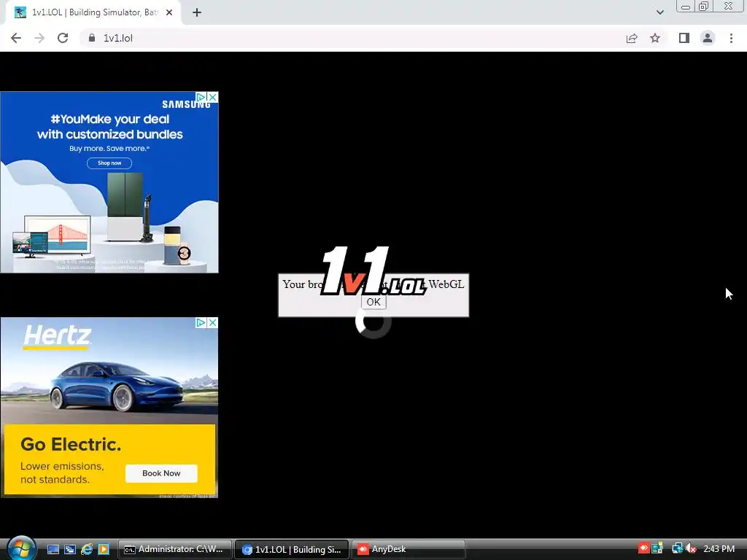Viewport: 747px width, 560px height.
Task: Close the 1v1.LOL tab
Action: 169,12
